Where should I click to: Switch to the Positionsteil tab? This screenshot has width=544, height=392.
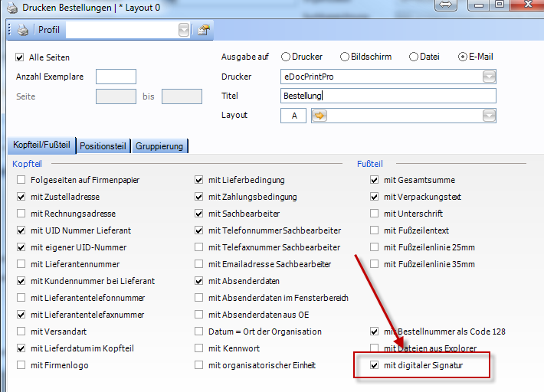click(x=103, y=145)
